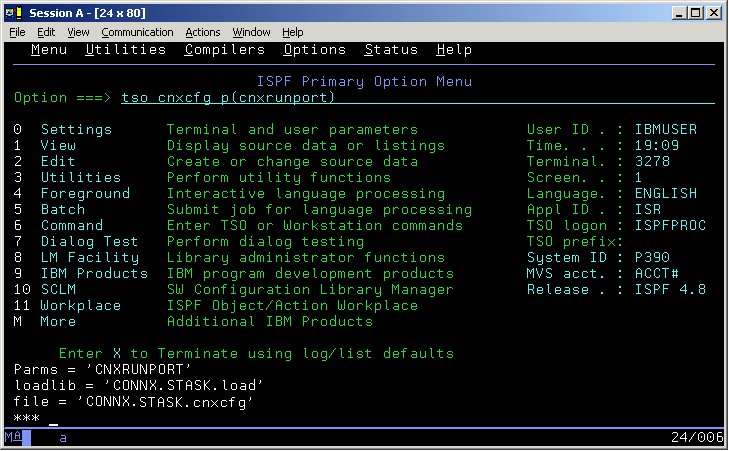Select the ISPF Options action bar item
This screenshot has height=451, width=729.
tap(314, 50)
